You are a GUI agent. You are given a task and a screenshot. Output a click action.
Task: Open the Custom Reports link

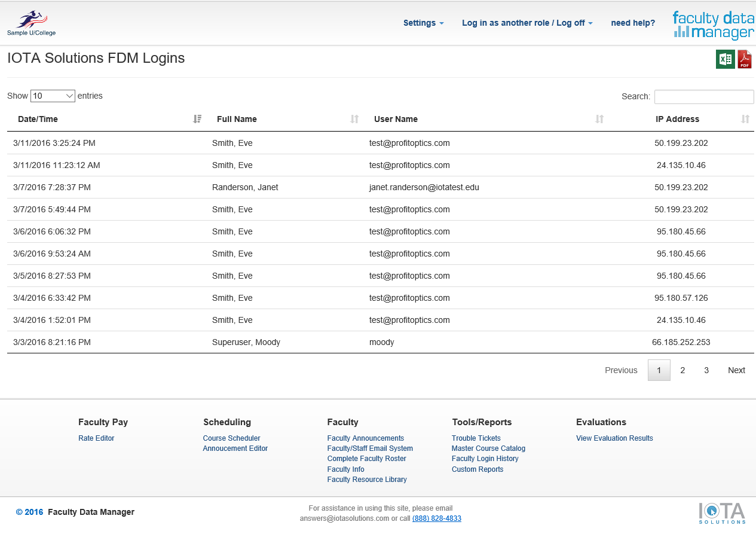(478, 469)
